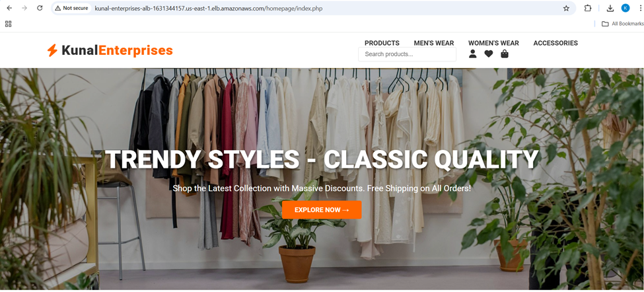Image resolution: width=644 pixels, height=292 pixels.
Task: Open the PRODUCTS menu item
Action: click(x=382, y=43)
